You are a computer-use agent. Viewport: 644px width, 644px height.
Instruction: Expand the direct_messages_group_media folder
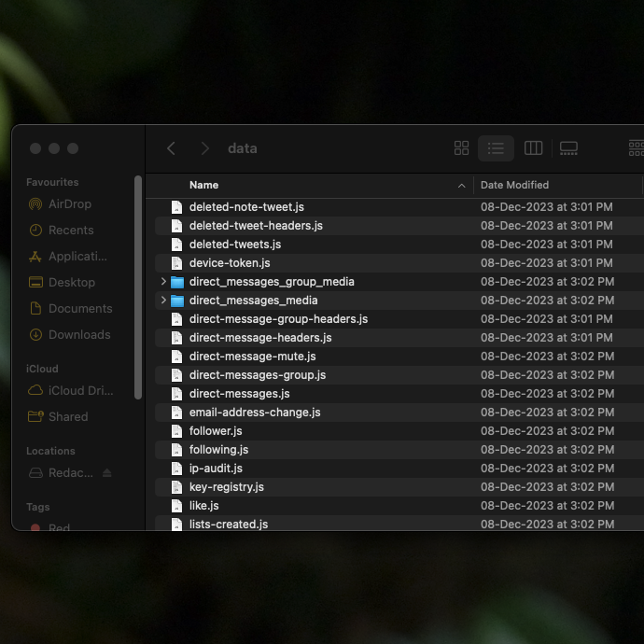point(164,282)
